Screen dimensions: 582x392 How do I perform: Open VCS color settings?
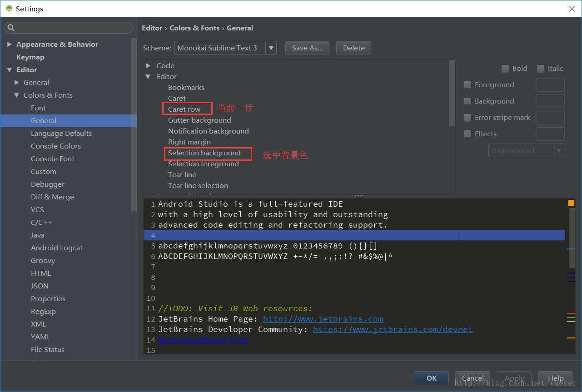(37, 209)
